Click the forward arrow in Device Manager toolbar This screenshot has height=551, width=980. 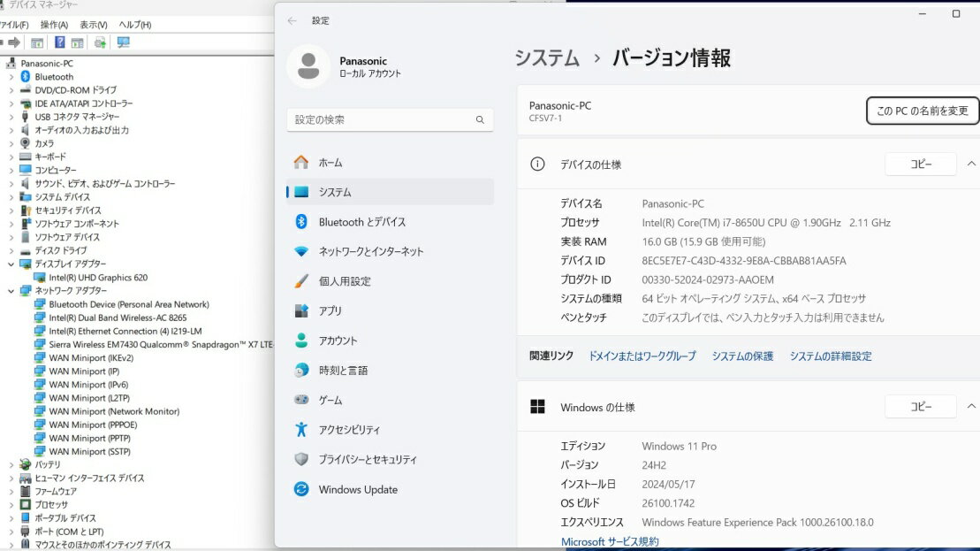14,42
